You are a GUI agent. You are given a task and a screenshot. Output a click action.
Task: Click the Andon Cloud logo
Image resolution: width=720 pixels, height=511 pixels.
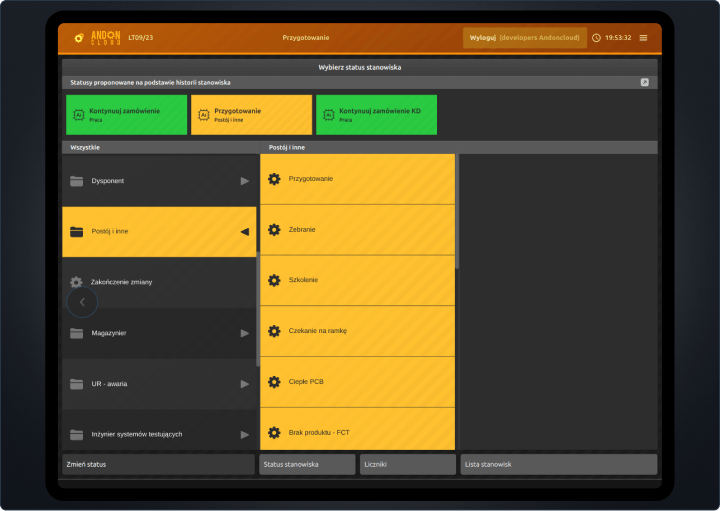[x=97, y=38]
